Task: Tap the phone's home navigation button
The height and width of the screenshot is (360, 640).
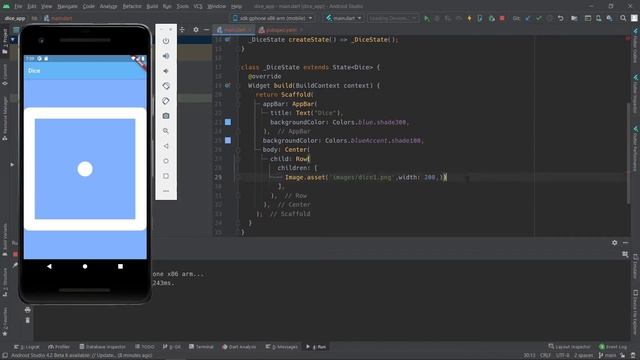Action: [x=85, y=266]
